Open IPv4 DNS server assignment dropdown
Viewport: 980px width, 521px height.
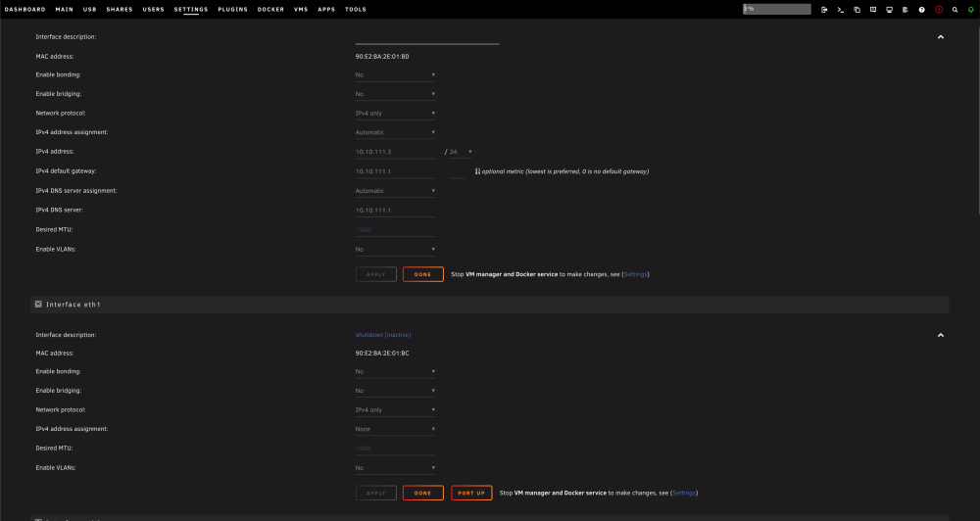pos(395,191)
